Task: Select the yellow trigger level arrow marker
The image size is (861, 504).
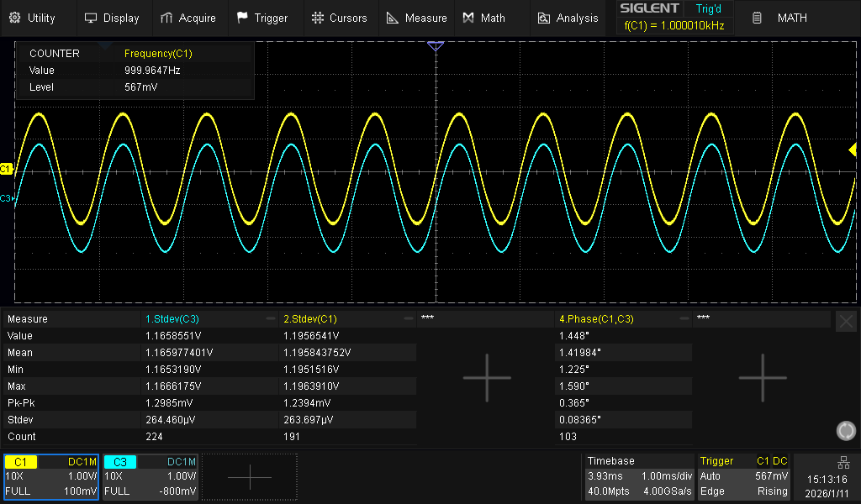Action: (x=853, y=150)
